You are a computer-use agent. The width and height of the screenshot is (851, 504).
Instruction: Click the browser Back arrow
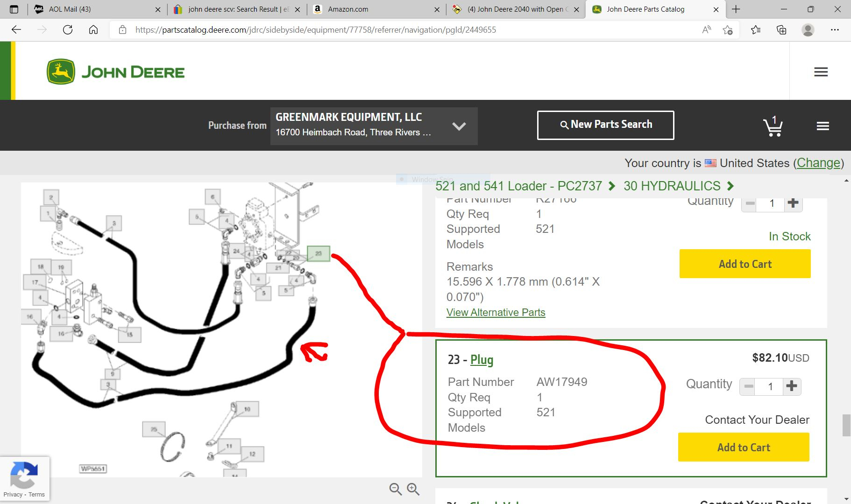pyautogui.click(x=16, y=30)
